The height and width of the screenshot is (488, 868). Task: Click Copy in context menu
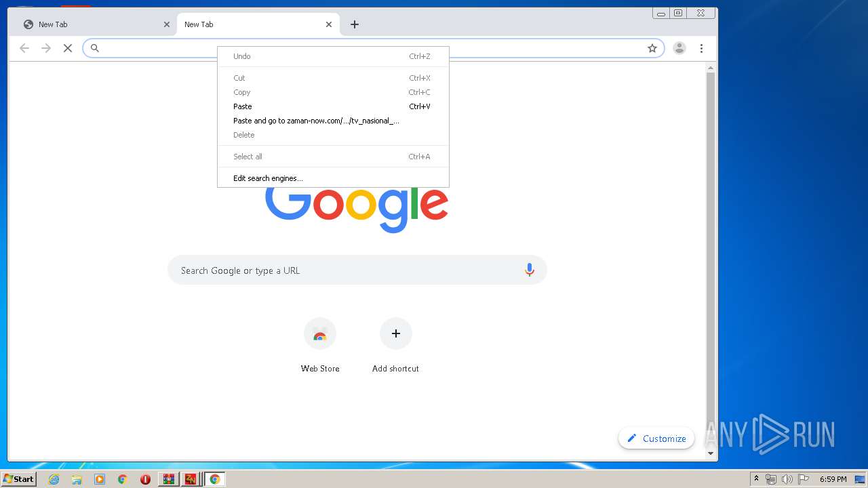pyautogui.click(x=333, y=92)
